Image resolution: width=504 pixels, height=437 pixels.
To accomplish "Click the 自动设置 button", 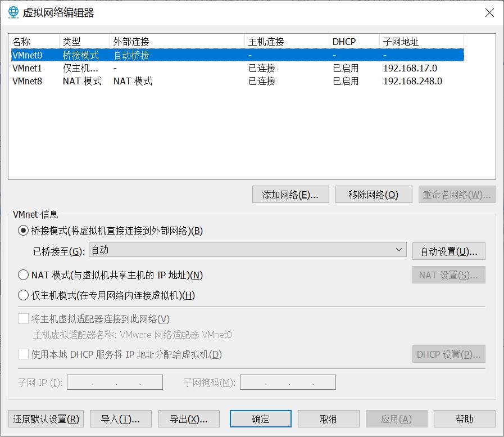I will coord(448,251).
